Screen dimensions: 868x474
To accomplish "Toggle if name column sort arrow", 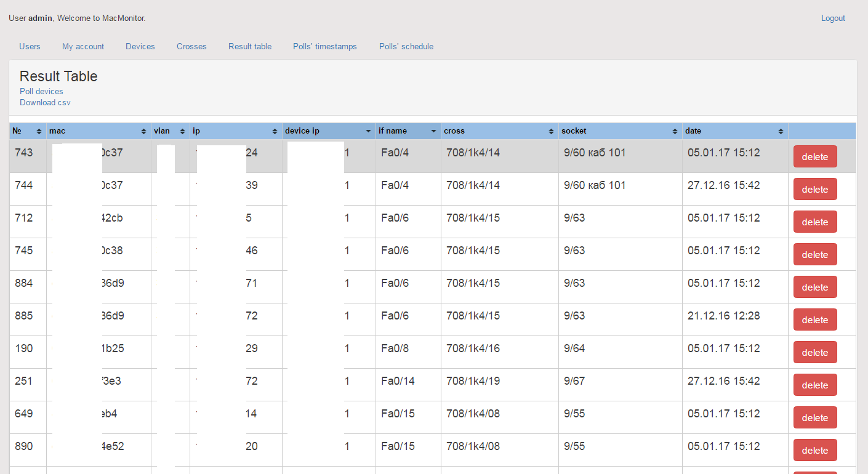I will [434, 131].
